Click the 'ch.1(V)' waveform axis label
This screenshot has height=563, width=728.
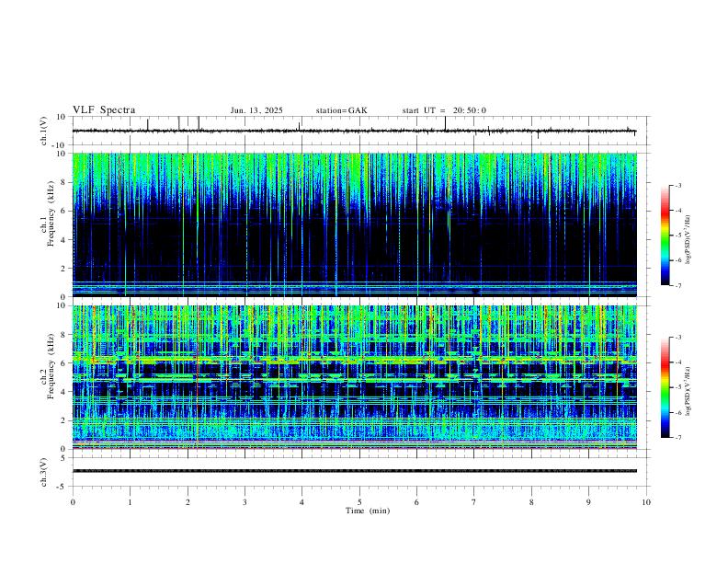(x=44, y=131)
